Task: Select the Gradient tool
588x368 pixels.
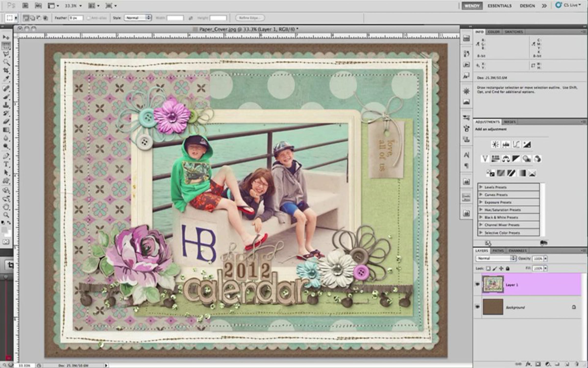Action: (x=6, y=130)
